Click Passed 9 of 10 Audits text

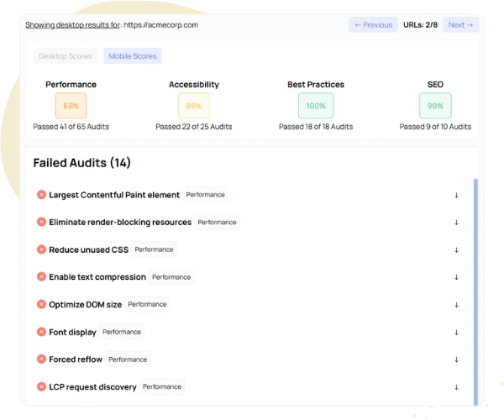[x=435, y=127]
